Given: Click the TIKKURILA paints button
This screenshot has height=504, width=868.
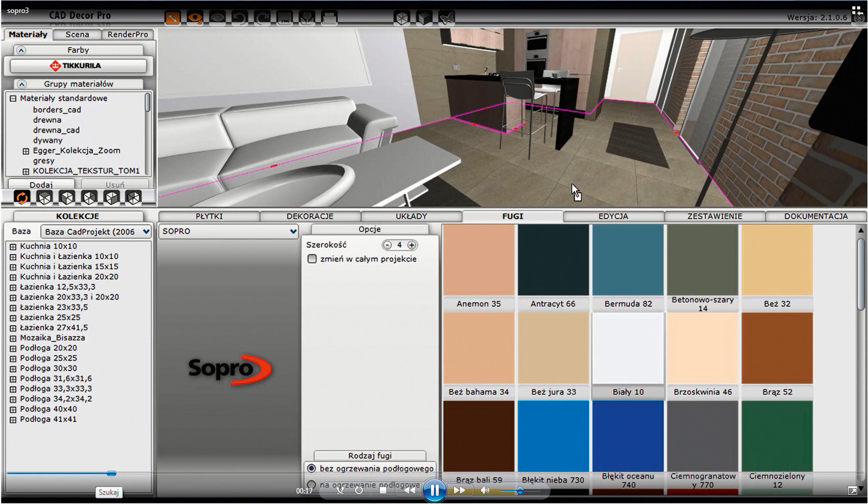Looking at the screenshot, I should (78, 66).
